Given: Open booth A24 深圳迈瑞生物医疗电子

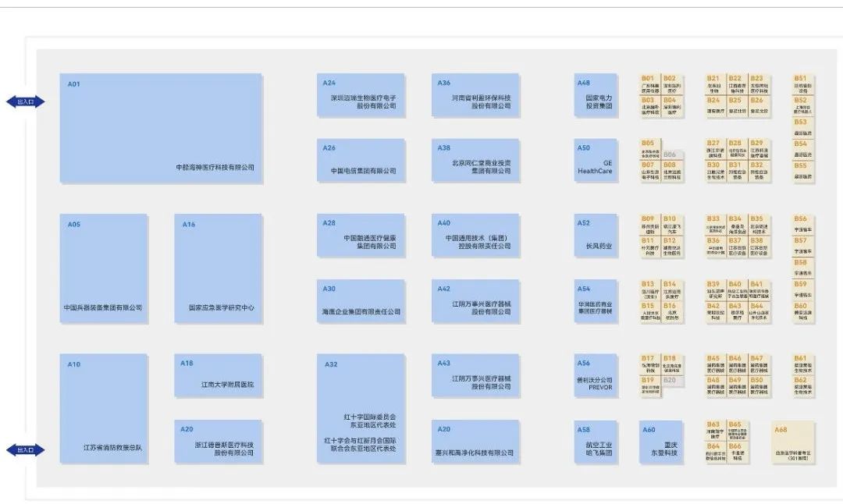Looking at the screenshot, I should (x=361, y=96).
